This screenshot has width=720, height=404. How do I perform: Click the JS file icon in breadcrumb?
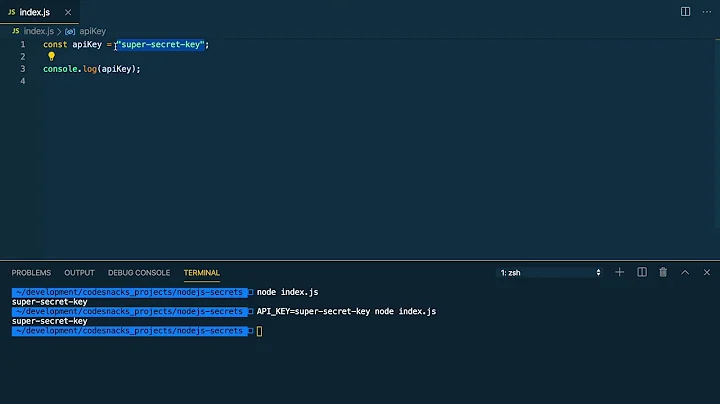[x=16, y=31]
